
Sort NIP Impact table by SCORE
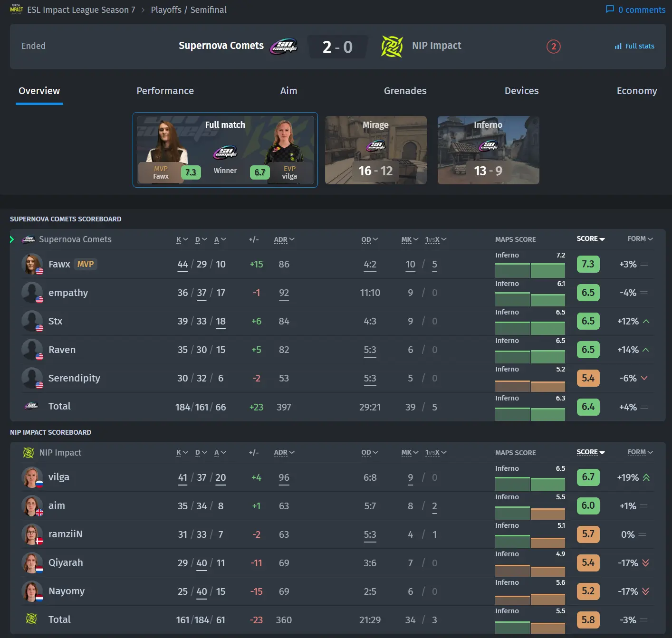click(x=591, y=452)
